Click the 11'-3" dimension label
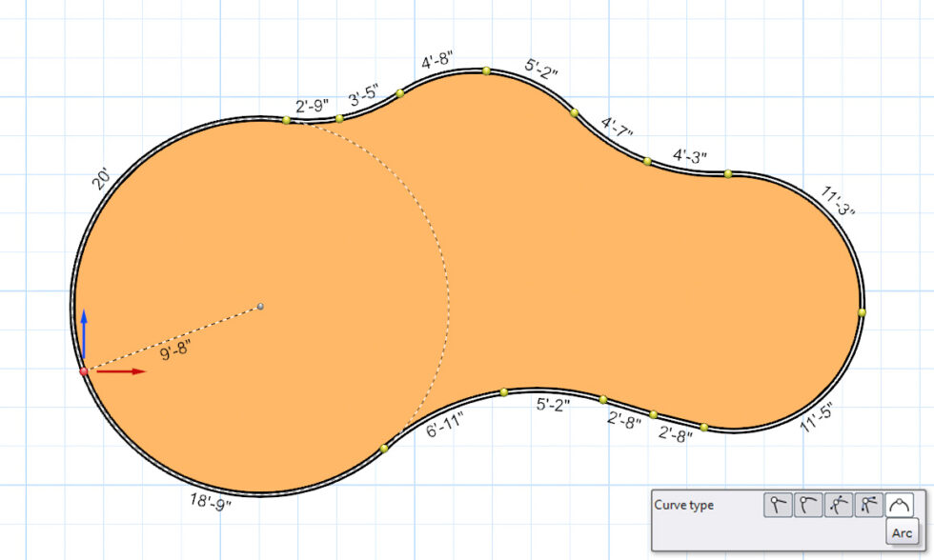This screenshot has width=934, height=560. coord(838,201)
